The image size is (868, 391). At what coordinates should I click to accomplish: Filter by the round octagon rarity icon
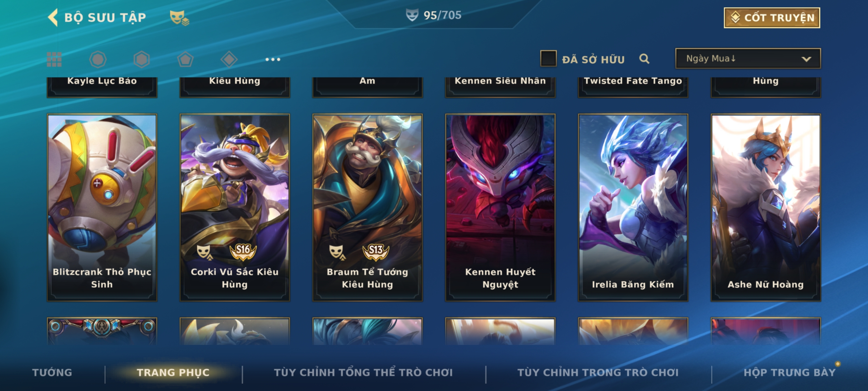tap(98, 59)
